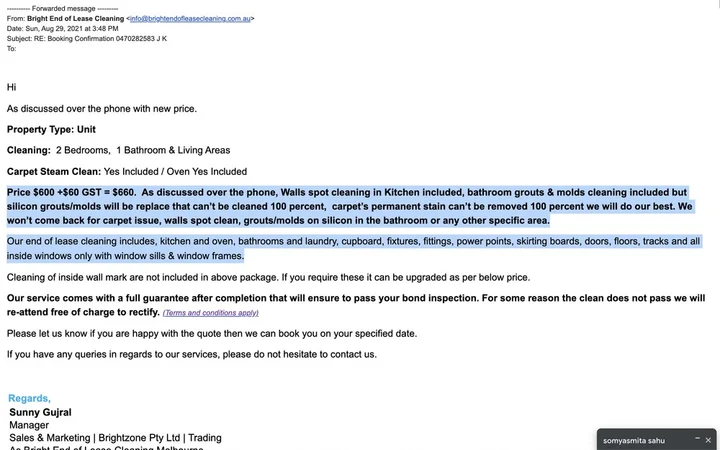This screenshot has width=720, height=450.
Task: Click the sender name Bright End of Lease Cleaning
Action: 67,18
